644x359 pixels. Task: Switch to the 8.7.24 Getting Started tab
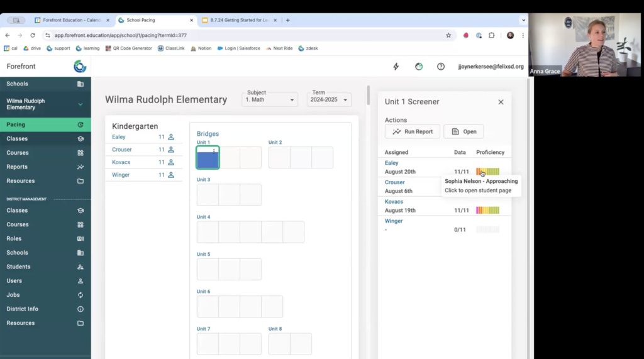click(239, 19)
